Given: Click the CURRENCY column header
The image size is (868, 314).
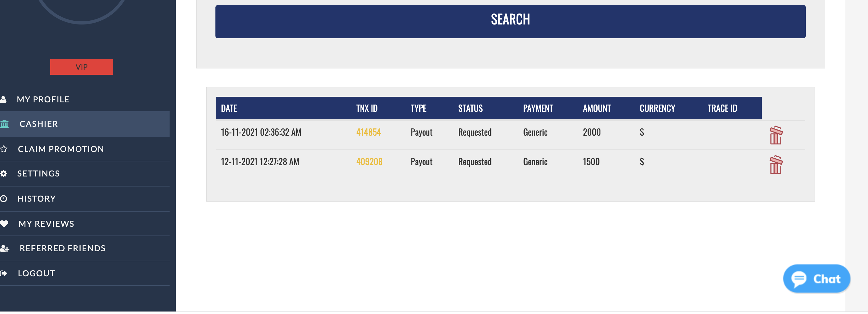Looking at the screenshot, I should coord(657,108).
